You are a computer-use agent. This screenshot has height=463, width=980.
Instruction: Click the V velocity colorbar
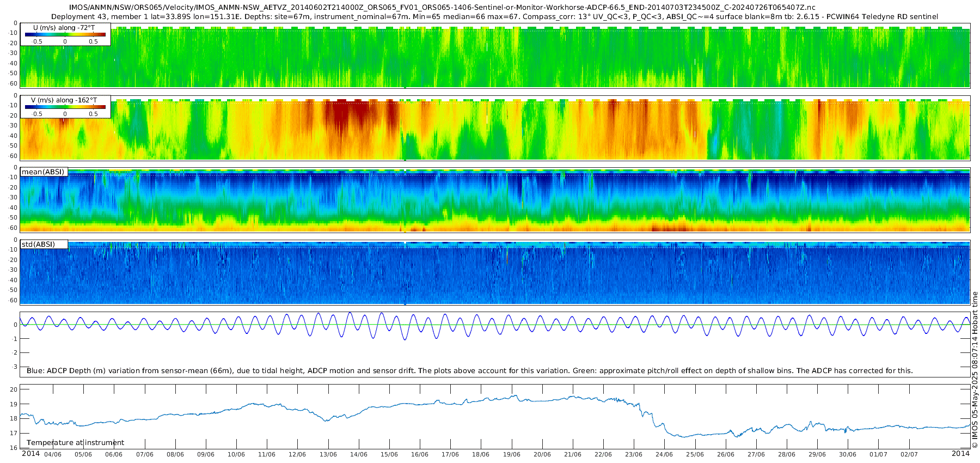(x=65, y=107)
